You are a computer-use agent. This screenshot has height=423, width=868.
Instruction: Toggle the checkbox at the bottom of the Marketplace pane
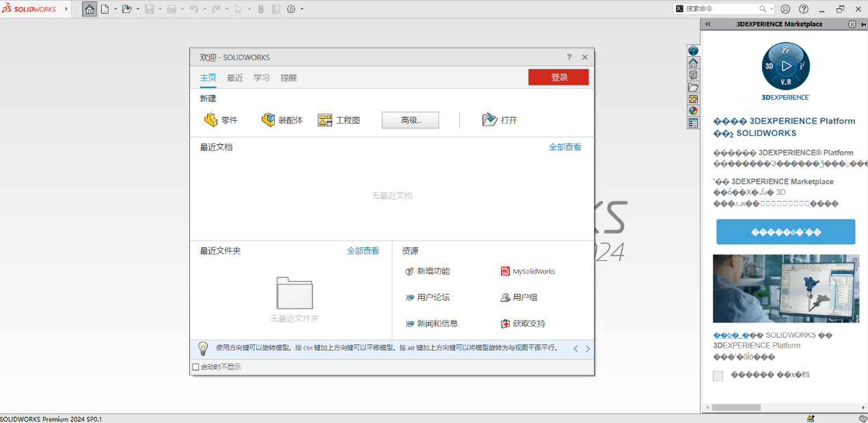(x=718, y=376)
